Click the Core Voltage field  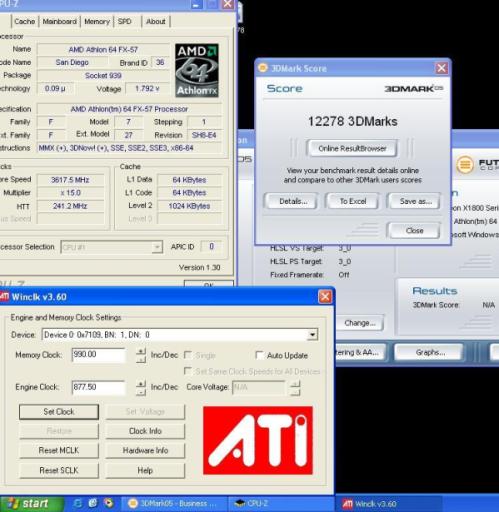pos(259,387)
